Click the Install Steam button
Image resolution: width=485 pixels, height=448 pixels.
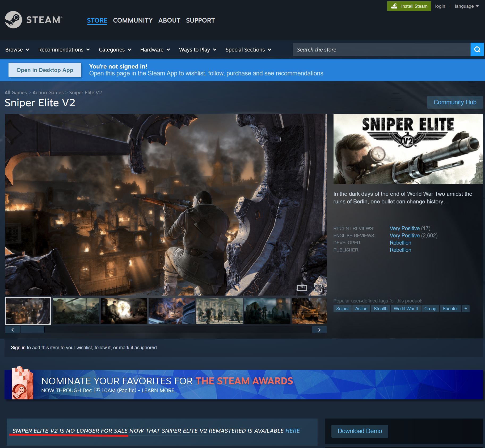pyautogui.click(x=409, y=6)
